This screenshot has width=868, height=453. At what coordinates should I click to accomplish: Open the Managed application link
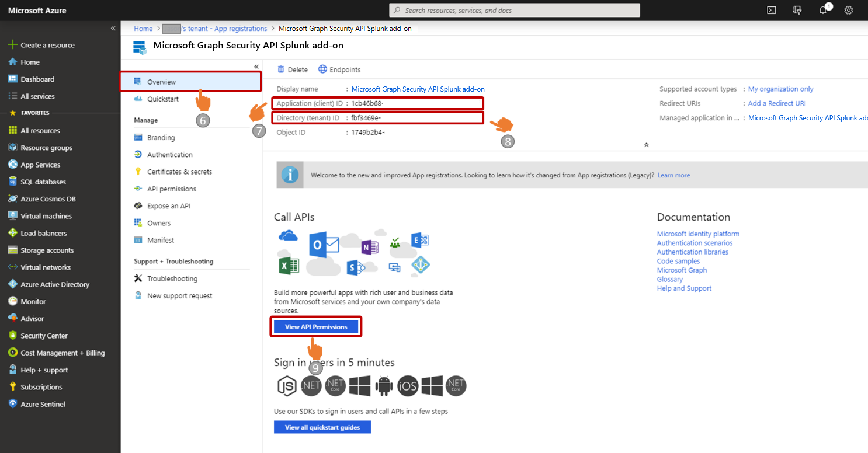pyautogui.click(x=808, y=118)
